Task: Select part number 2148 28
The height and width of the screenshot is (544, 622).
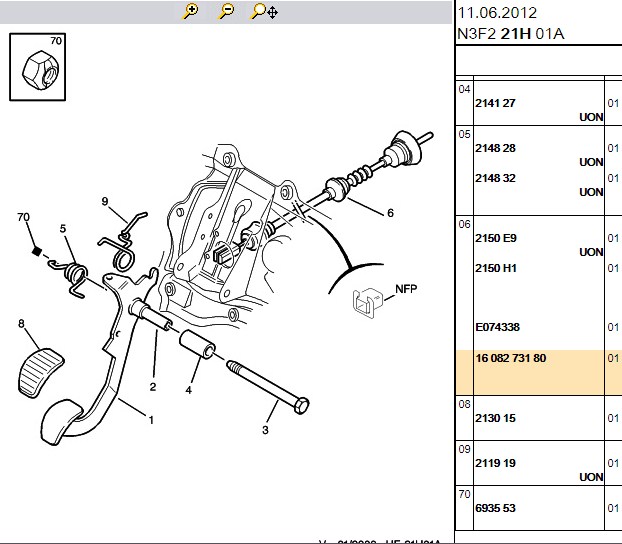Action: click(495, 148)
